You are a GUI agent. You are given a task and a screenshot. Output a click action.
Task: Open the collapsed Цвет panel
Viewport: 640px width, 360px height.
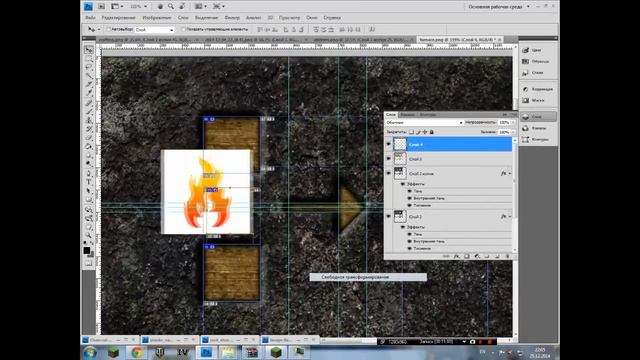538,50
